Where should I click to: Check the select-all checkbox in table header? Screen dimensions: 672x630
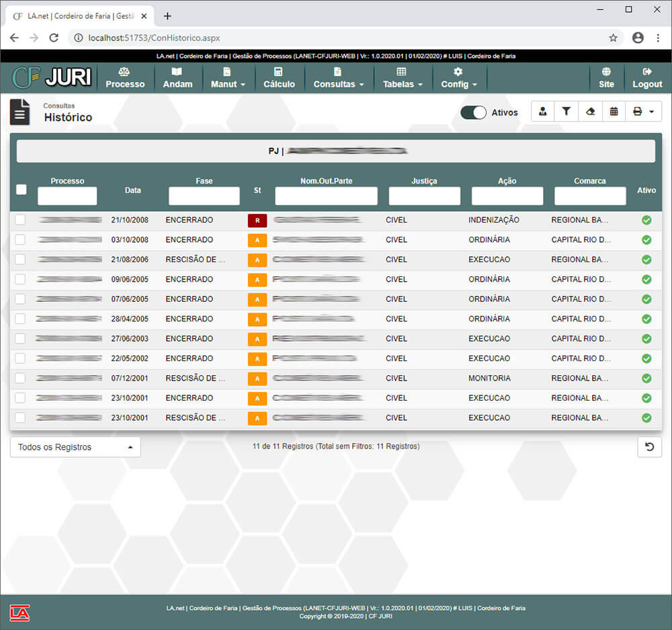(22, 190)
